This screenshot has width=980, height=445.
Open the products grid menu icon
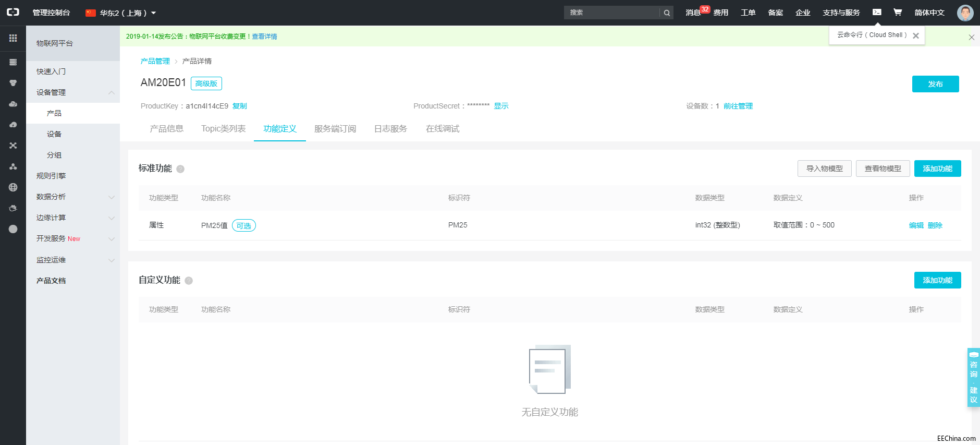[13, 38]
